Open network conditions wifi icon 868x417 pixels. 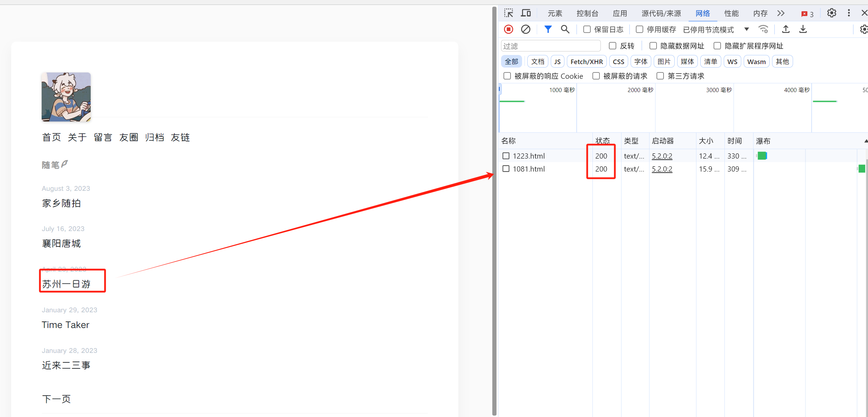(763, 29)
